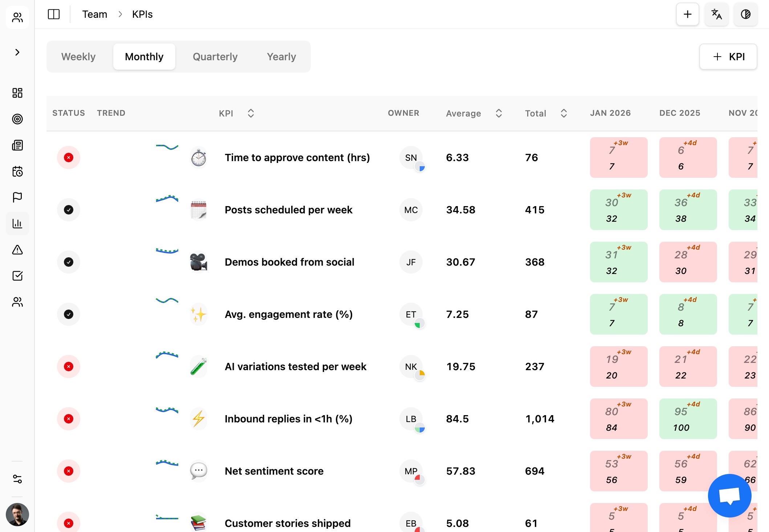Sort table by the KPI column arrows
Viewport: 769px width, 532px height.
click(251, 113)
